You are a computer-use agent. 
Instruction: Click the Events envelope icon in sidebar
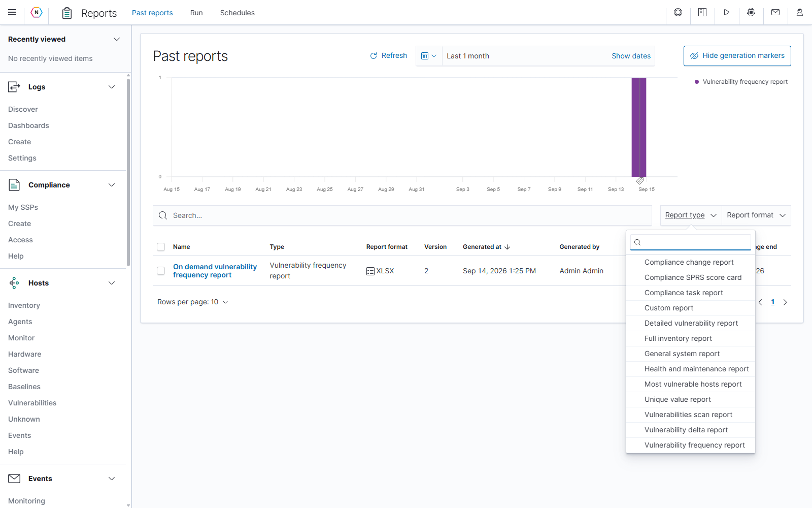click(x=14, y=479)
